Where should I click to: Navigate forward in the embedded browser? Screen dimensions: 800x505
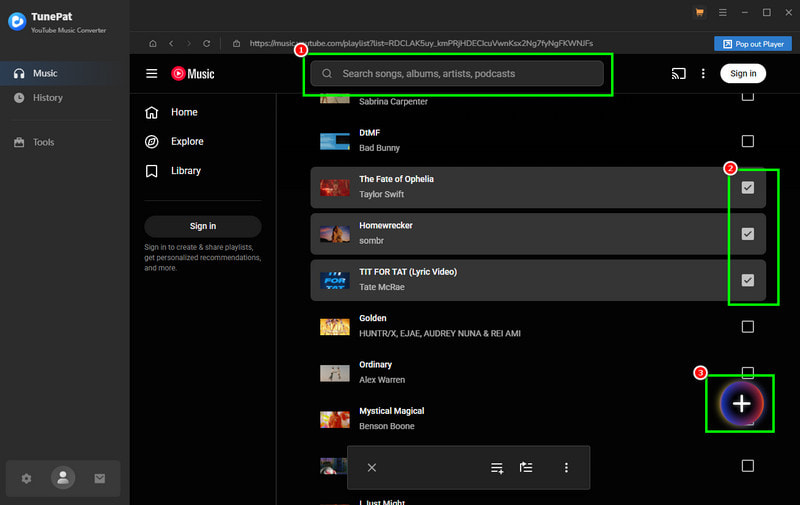[189, 43]
